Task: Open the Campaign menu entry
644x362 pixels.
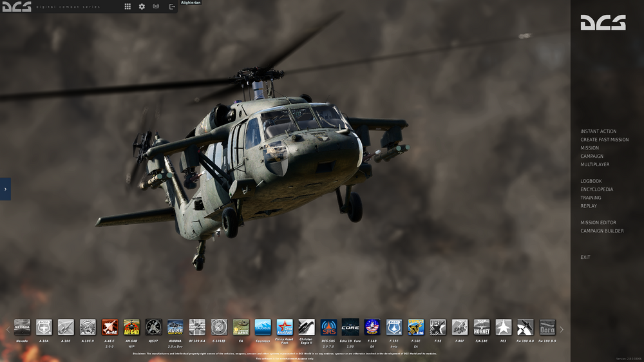Action: pos(592,156)
